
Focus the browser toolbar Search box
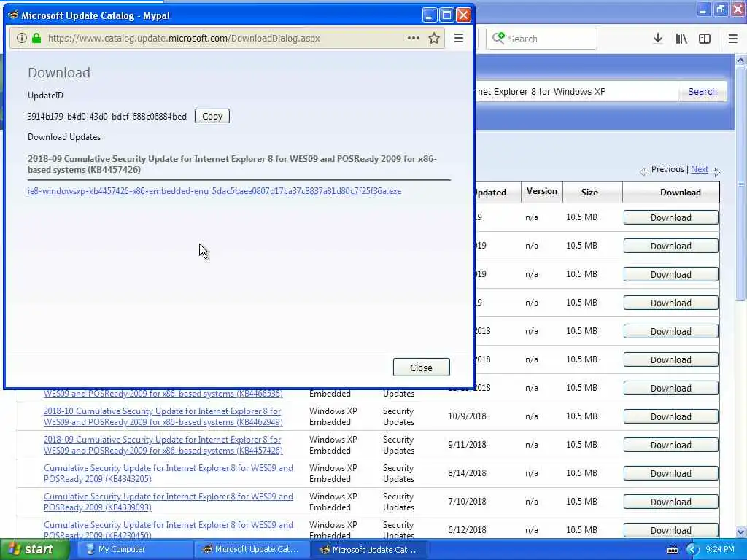click(x=542, y=39)
